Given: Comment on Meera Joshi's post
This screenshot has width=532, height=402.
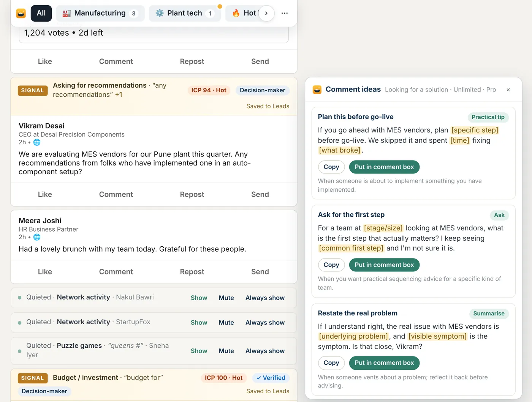Looking at the screenshot, I should (116, 272).
